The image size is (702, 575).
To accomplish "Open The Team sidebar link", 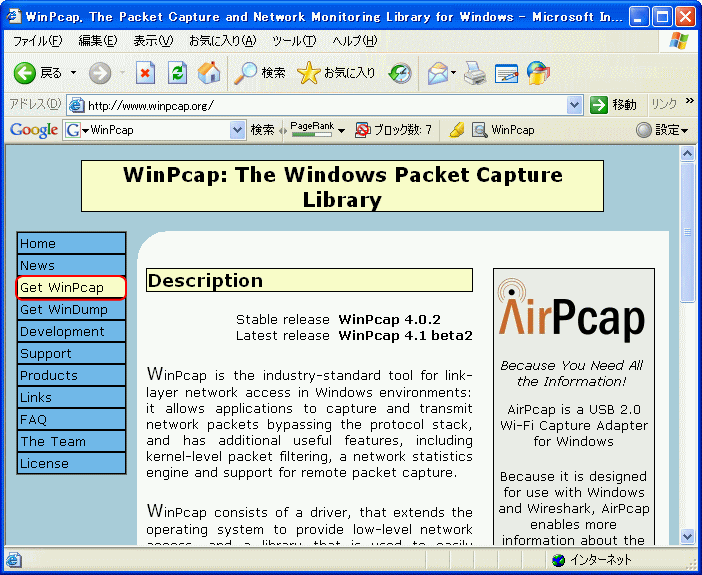I will pos(71,441).
